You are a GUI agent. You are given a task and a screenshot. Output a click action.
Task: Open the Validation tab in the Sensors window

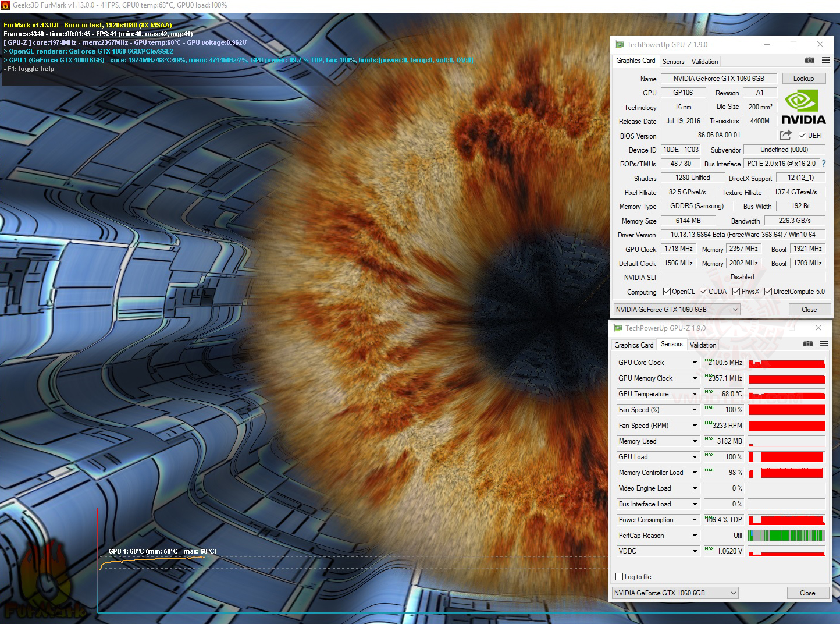coord(703,345)
